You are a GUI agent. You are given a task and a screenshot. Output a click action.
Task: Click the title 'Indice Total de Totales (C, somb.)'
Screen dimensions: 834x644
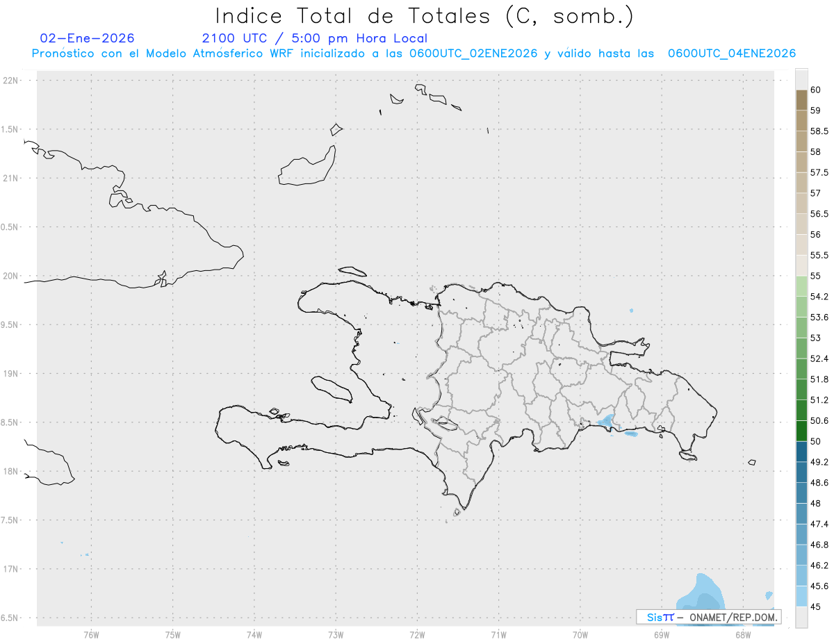coord(424,16)
